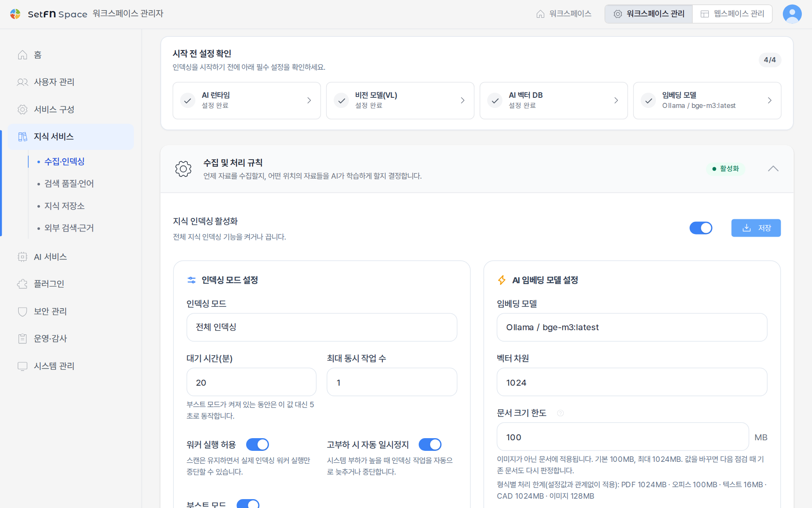Open the 비전 모델(VL) card chevron
The height and width of the screenshot is (508, 812).
[463, 101]
